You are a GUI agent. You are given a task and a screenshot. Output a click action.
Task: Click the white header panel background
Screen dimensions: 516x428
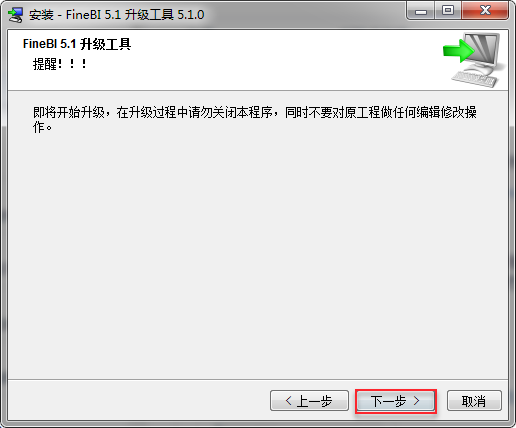[267, 60]
